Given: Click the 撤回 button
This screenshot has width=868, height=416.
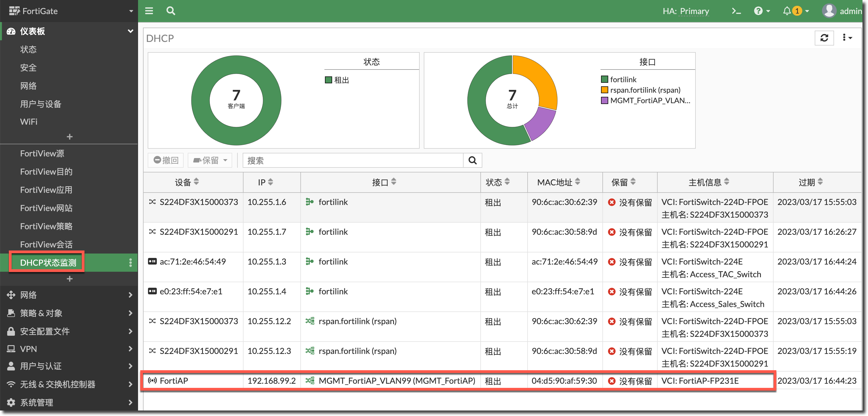Looking at the screenshot, I should click(166, 160).
